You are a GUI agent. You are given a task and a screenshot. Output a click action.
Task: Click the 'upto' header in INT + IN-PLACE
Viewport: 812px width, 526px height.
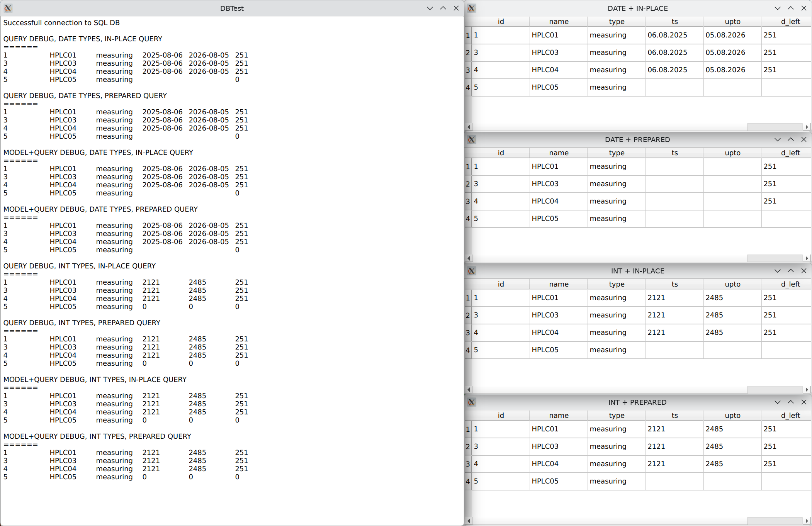coord(732,284)
